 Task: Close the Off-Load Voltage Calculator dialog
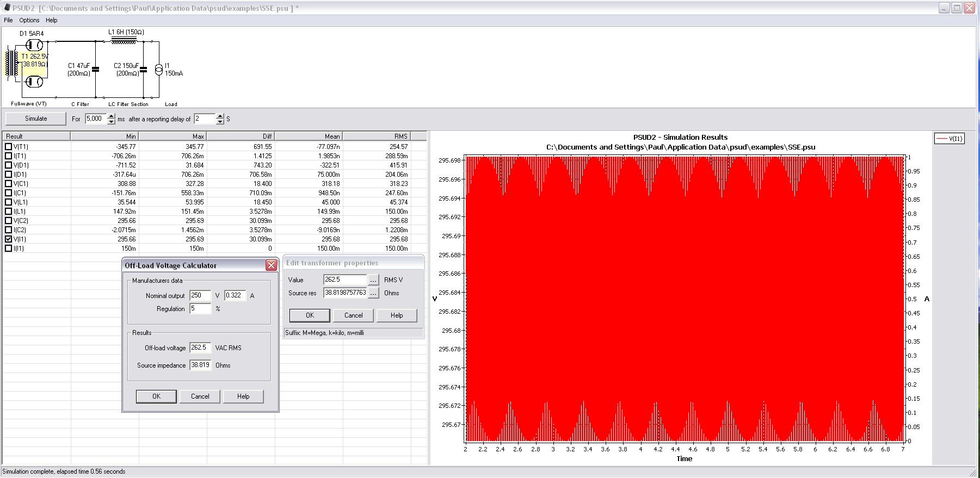271,265
